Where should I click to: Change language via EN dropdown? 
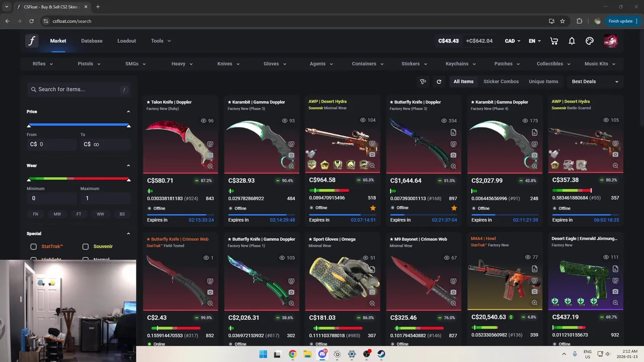[535, 41]
